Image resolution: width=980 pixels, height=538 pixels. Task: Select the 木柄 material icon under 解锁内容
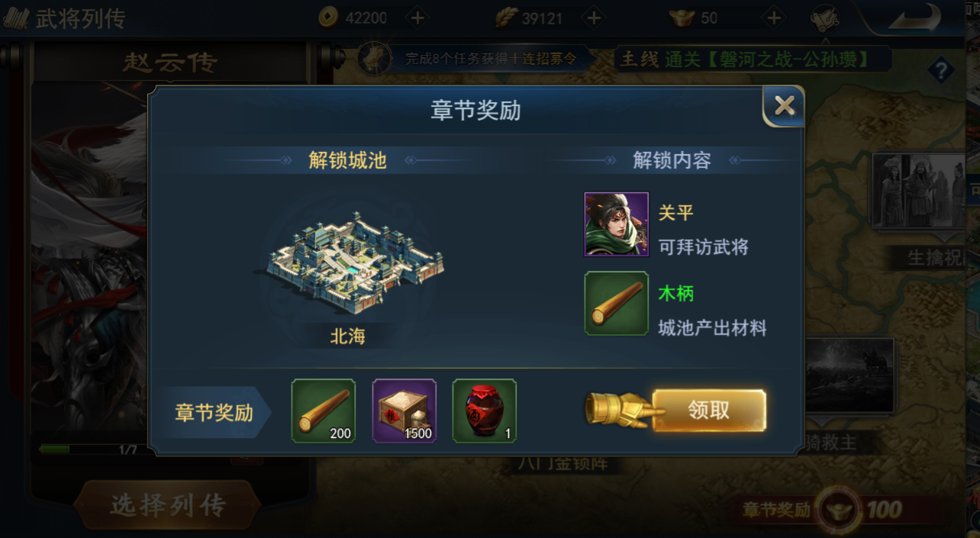coord(616,304)
